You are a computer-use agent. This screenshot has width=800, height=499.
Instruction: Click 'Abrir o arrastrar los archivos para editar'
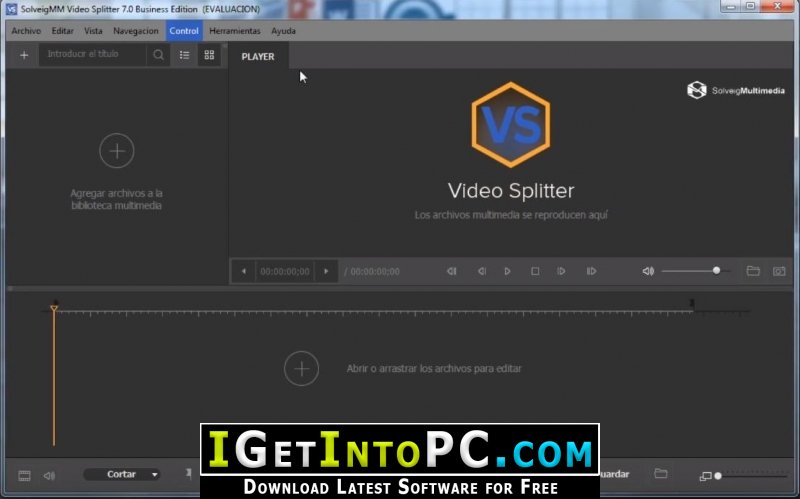coord(434,368)
